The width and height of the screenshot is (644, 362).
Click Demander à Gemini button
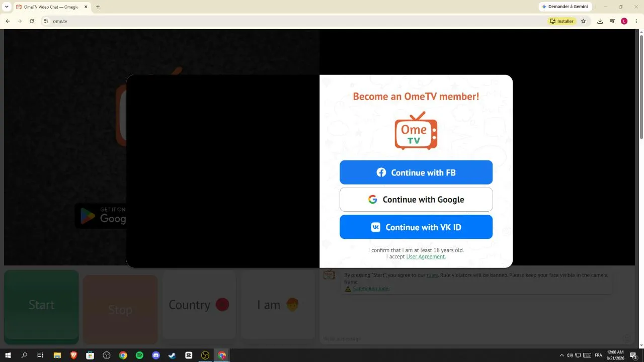(x=565, y=7)
